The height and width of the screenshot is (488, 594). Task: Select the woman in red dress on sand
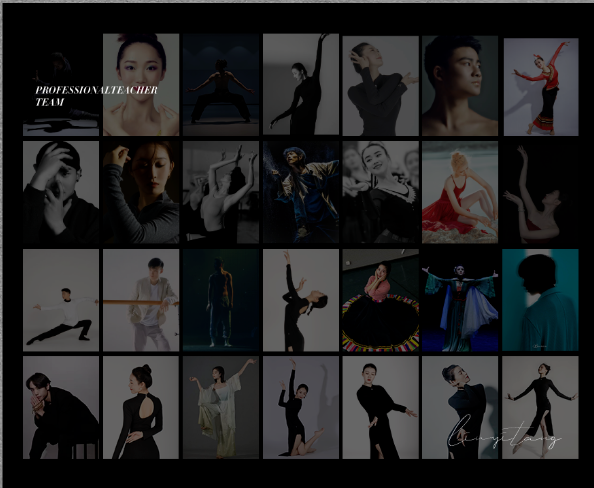[x=460, y=192]
